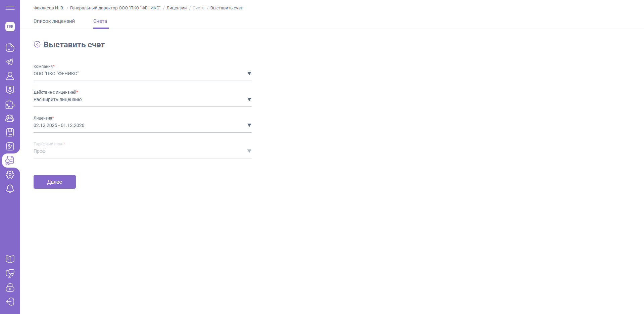The width and height of the screenshot is (644, 314).
Task: Open the puzzle piece integrations icon
Action: point(10,104)
